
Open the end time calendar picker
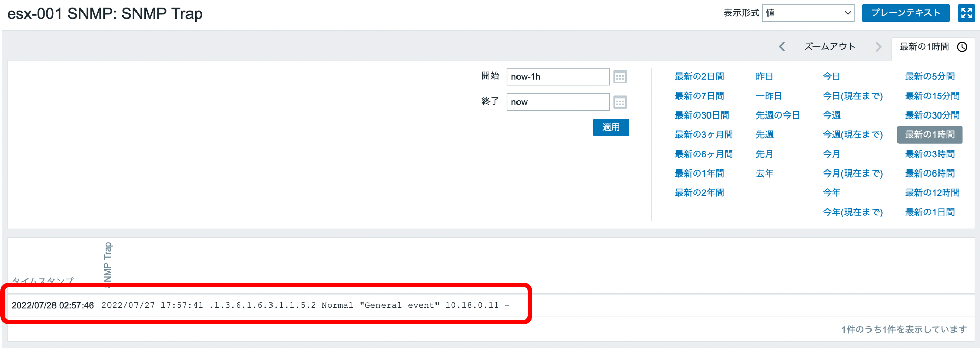click(620, 102)
